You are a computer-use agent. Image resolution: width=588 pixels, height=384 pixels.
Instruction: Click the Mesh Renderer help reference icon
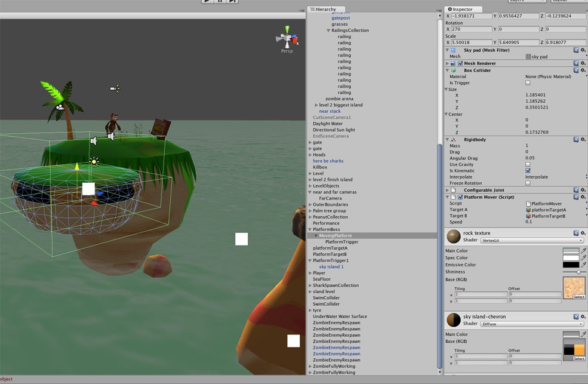pos(575,63)
